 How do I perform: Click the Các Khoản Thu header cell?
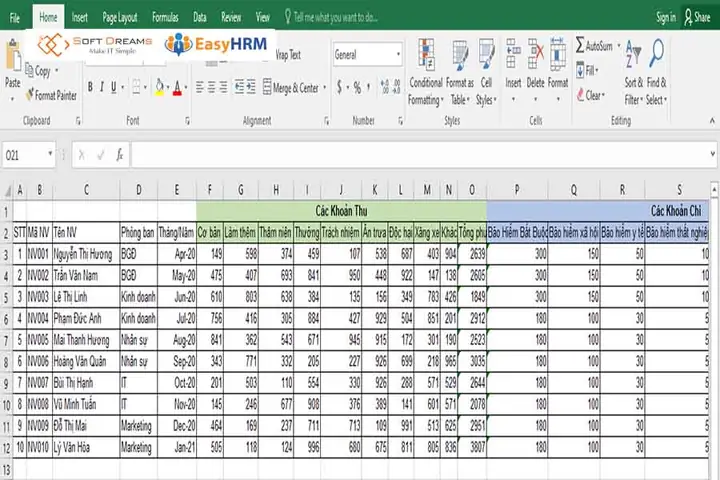coord(341,211)
